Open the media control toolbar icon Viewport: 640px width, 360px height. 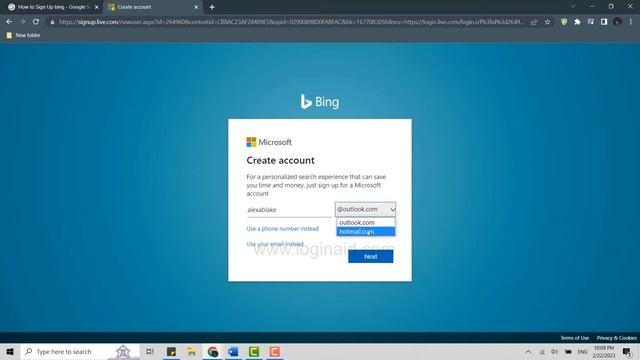point(591,22)
